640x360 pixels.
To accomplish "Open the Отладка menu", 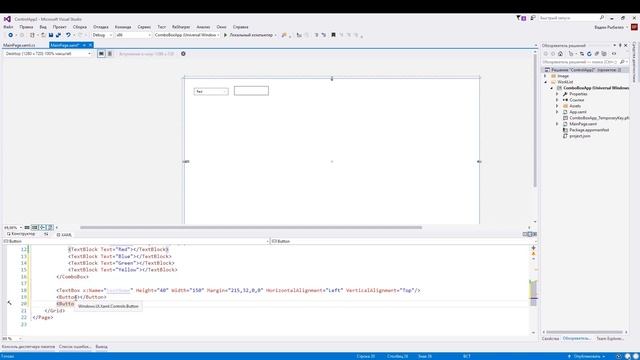I will [x=100, y=27].
